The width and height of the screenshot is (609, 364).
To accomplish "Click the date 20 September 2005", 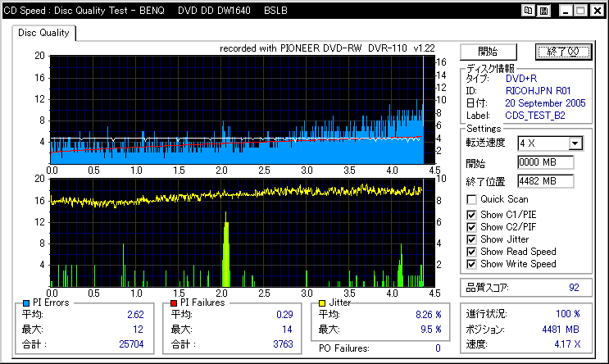I will coord(545,103).
